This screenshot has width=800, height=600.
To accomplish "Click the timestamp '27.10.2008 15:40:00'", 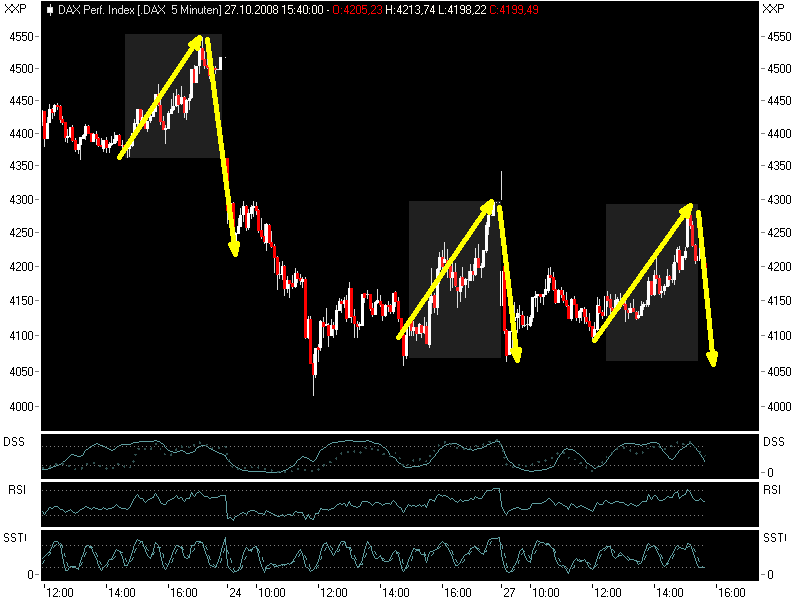I will pyautogui.click(x=274, y=10).
